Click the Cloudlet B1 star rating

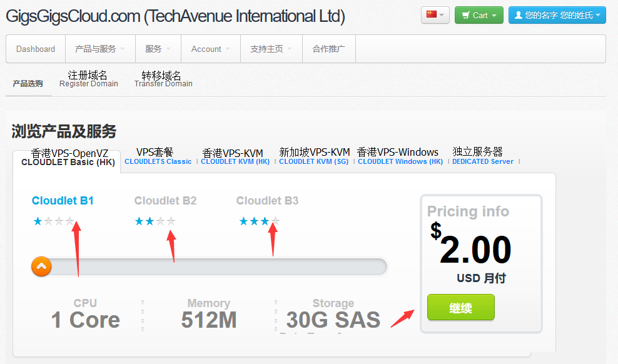click(54, 221)
